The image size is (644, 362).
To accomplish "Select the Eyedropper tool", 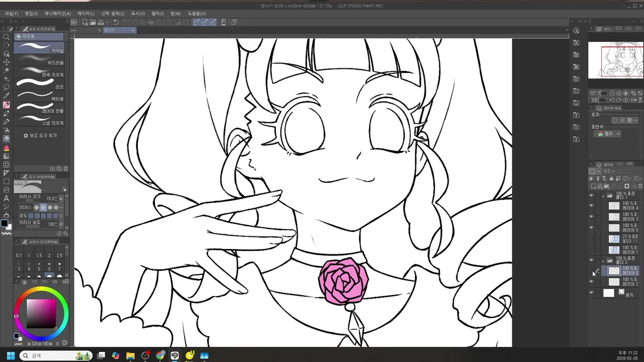I will 7,96.
